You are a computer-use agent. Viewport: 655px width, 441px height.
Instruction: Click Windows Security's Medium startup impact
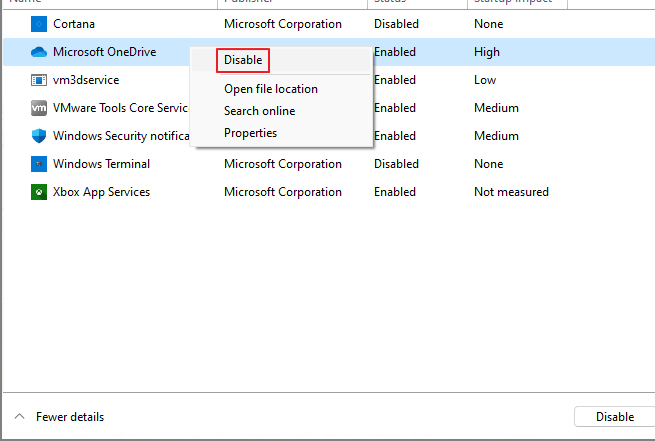496,136
